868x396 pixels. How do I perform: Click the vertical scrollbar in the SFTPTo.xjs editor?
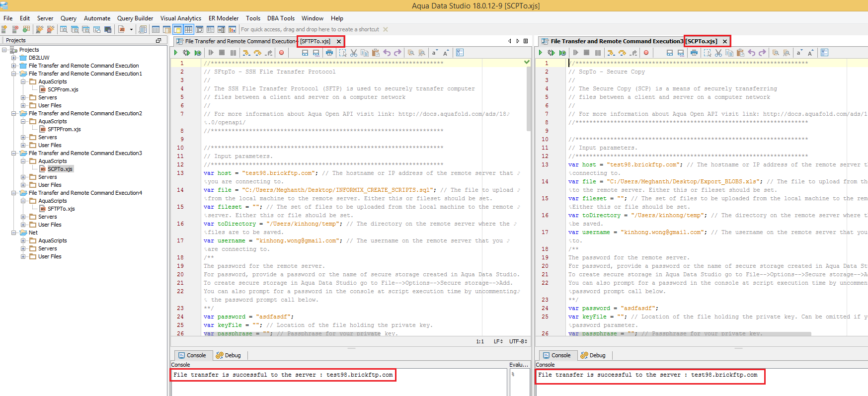[529, 99]
